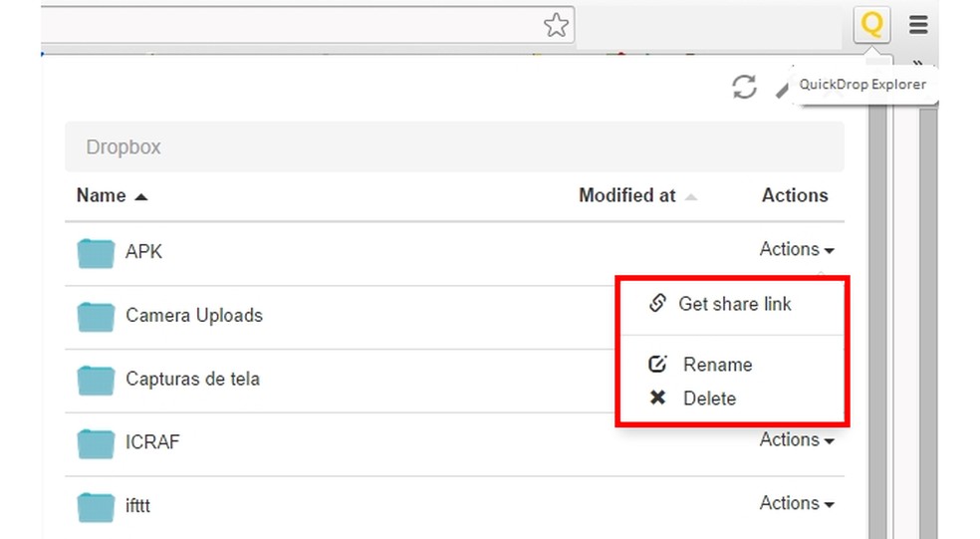Open the Camera Uploads folder name

194,316
